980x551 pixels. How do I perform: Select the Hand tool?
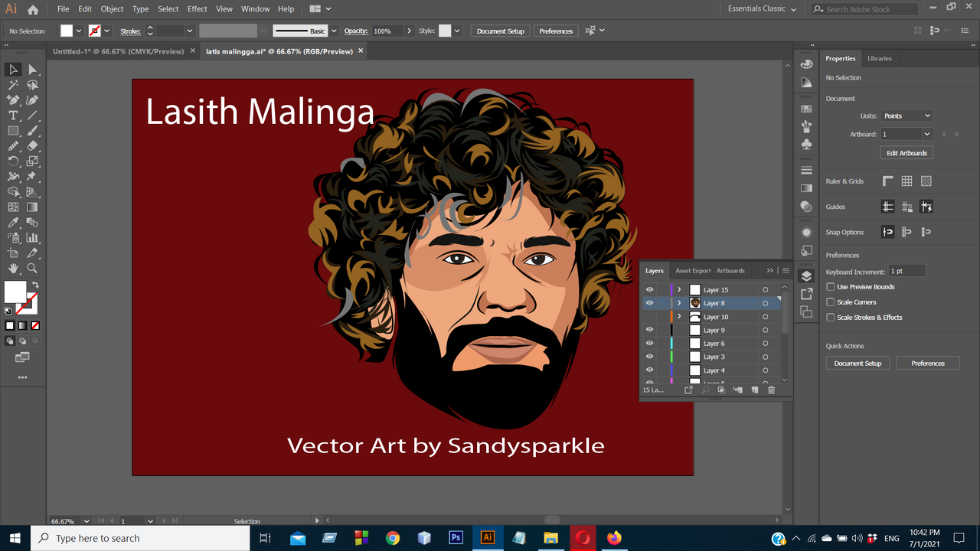13,269
